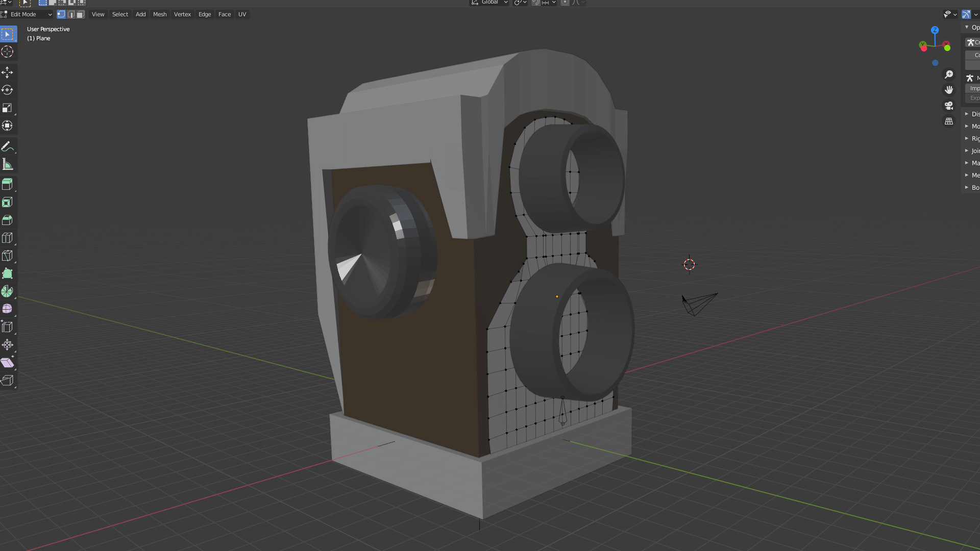Toggle snapping magnet button

click(536, 3)
